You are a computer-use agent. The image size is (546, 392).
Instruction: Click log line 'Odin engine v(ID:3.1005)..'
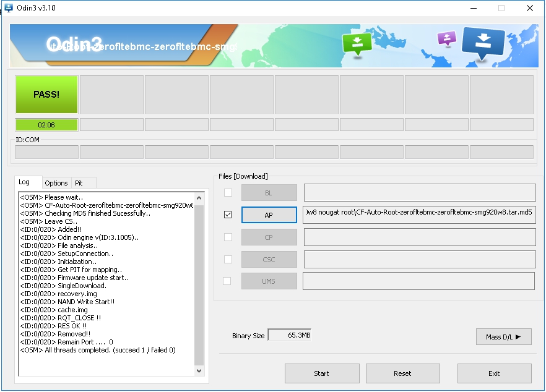pyautogui.click(x=79, y=237)
